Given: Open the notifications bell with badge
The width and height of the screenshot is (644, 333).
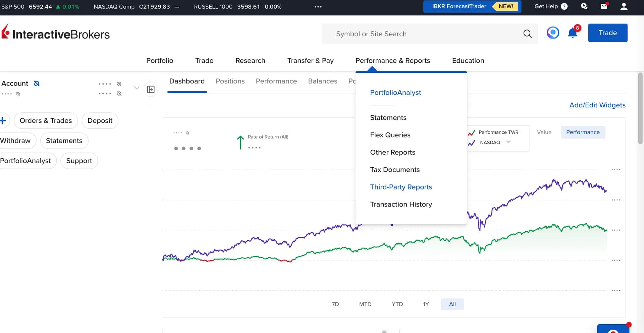Looking at the screenshot, I should (573, 33).
